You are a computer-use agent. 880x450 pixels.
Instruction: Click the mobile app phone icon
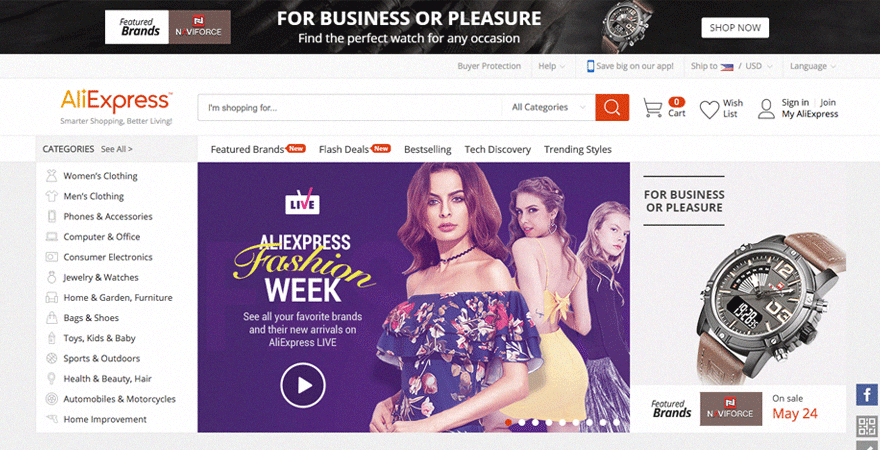(x=590, y=66)
